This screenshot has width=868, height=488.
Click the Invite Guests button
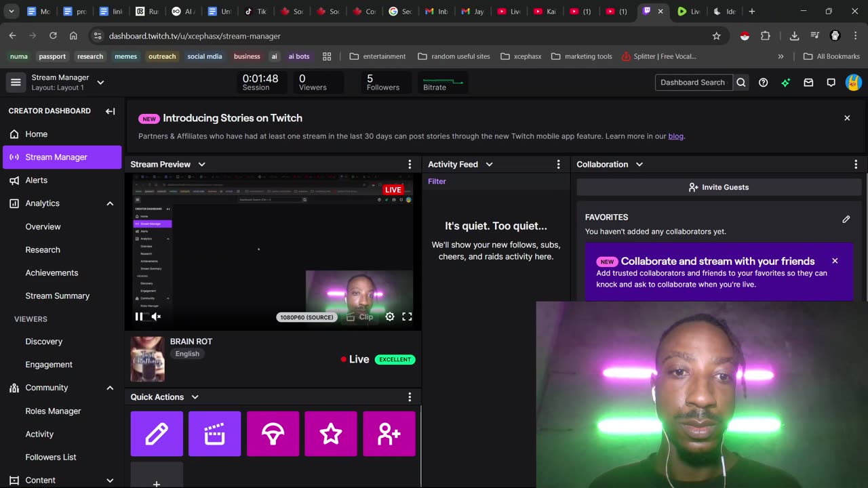pos(719,187)
